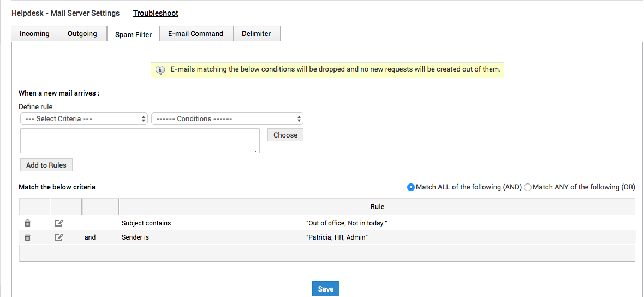Screen dimensions: 644x297
Task: Open the Conditions dropdown
Action: [x=227, y=119]
